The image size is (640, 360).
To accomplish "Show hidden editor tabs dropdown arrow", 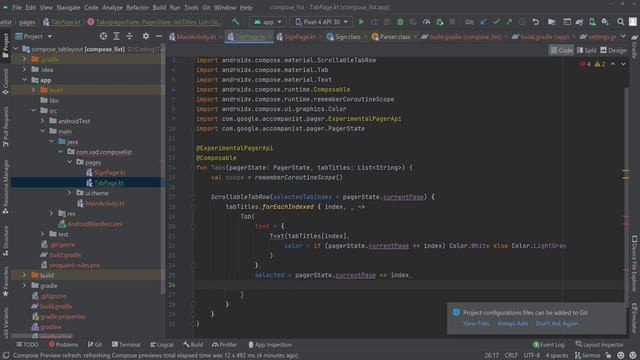I will click(623, 36).
